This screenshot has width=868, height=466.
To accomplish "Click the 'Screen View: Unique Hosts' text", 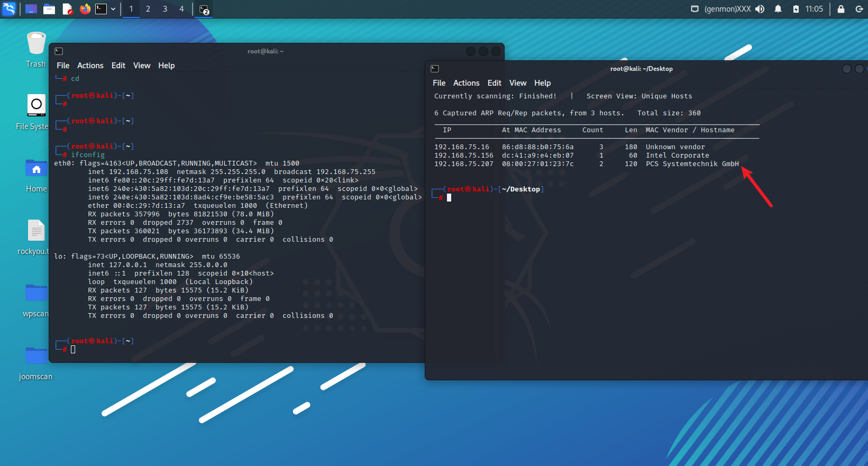I will (639, 96).
